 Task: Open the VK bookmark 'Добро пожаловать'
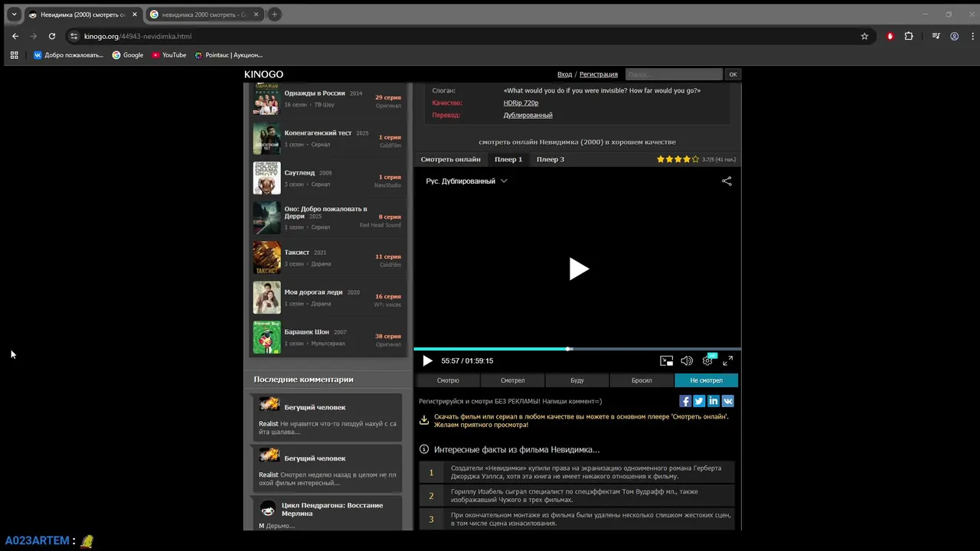click(68, 55)
